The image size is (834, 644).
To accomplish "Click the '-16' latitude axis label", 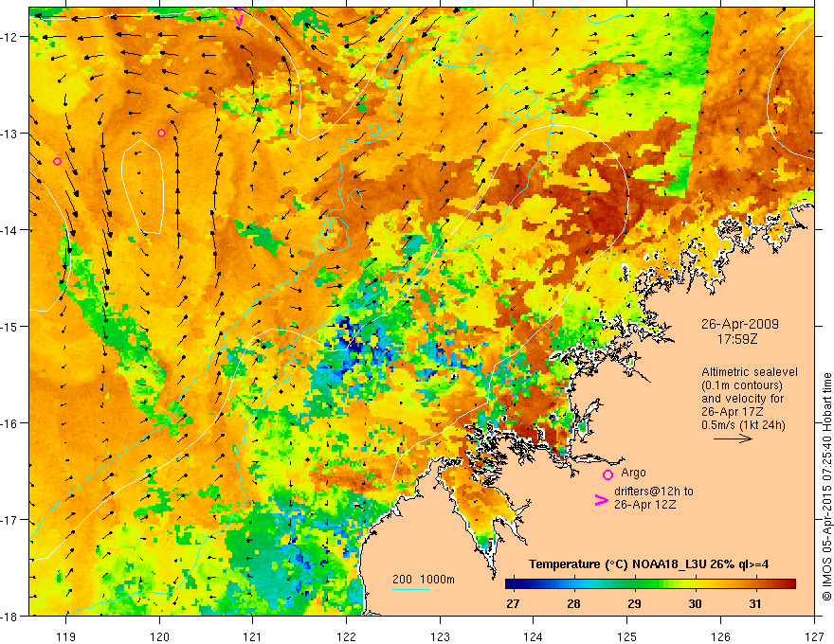I will [10, 423].
